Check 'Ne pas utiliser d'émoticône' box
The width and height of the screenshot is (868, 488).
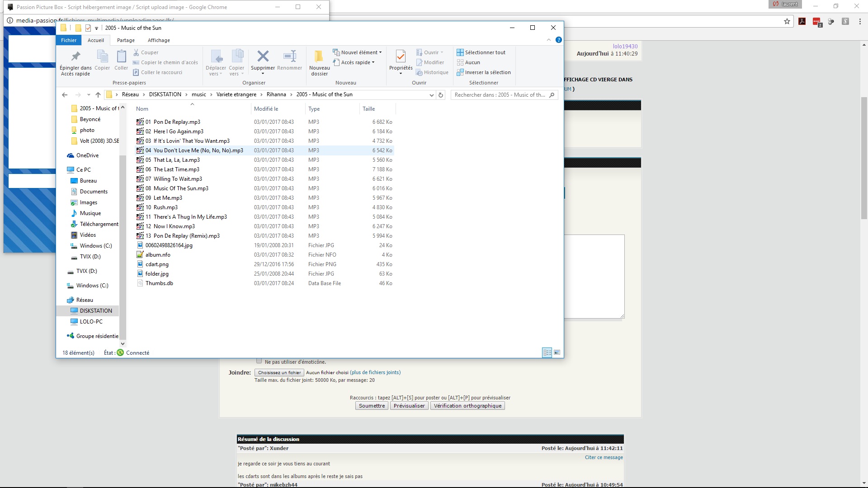(x=259, y=361)
